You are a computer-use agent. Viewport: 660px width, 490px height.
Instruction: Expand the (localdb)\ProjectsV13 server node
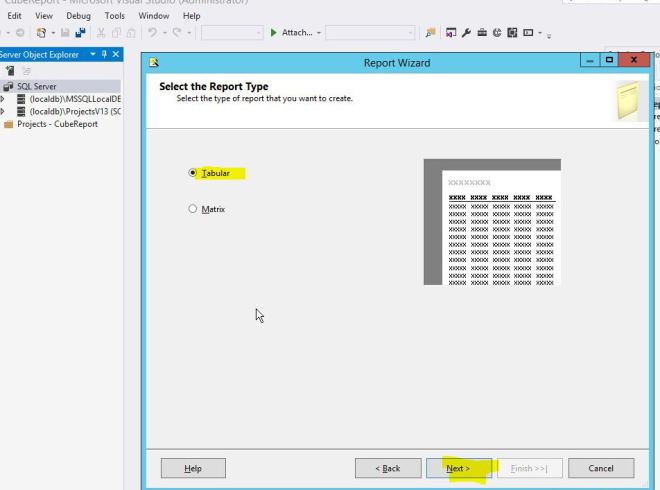click(x=4, y=110)
